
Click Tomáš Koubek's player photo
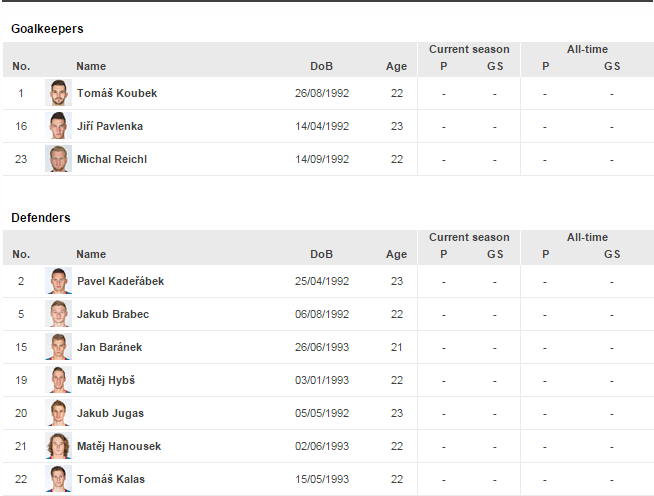[58, 93]
